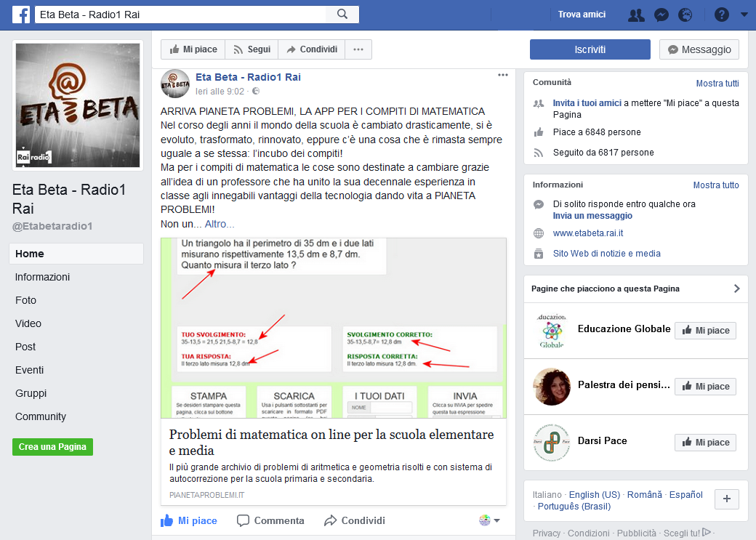This screenshot has height=540, width=756.
Task: Click Invia un messaggio link
Action: [592, 216]
